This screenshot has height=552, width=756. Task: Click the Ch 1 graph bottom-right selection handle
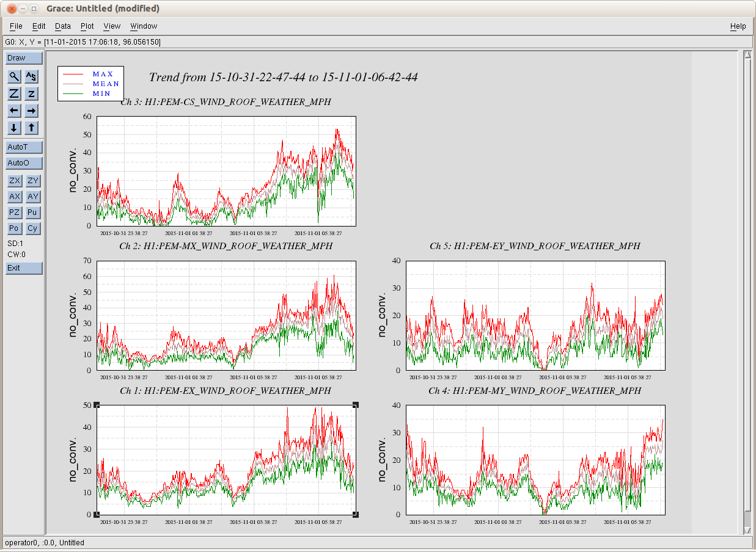click(356, 515)
